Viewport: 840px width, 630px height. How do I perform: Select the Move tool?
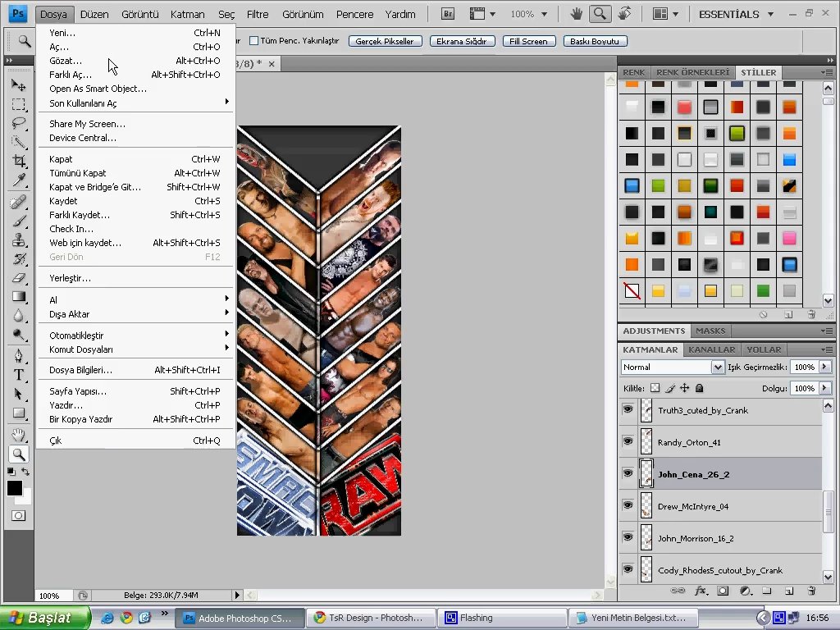[19, 85]
